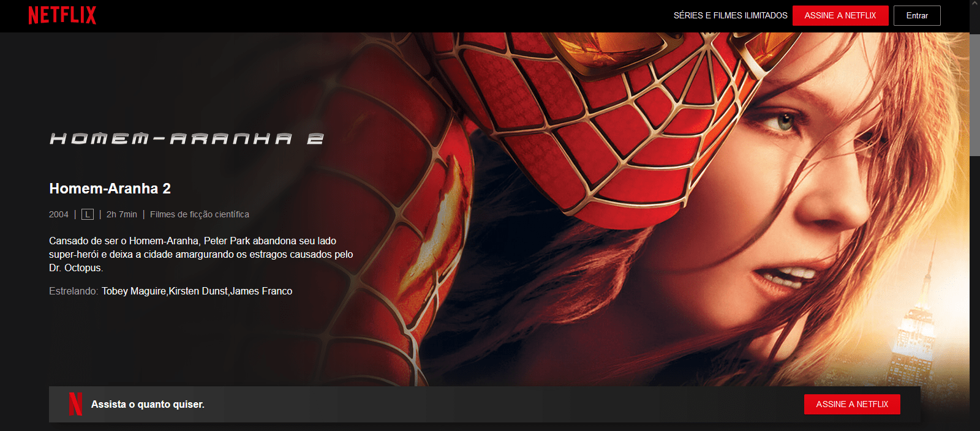Screen dimensions: 980x431
Task: Click the Assista o quanto quiser text
Action: (148, 404)
